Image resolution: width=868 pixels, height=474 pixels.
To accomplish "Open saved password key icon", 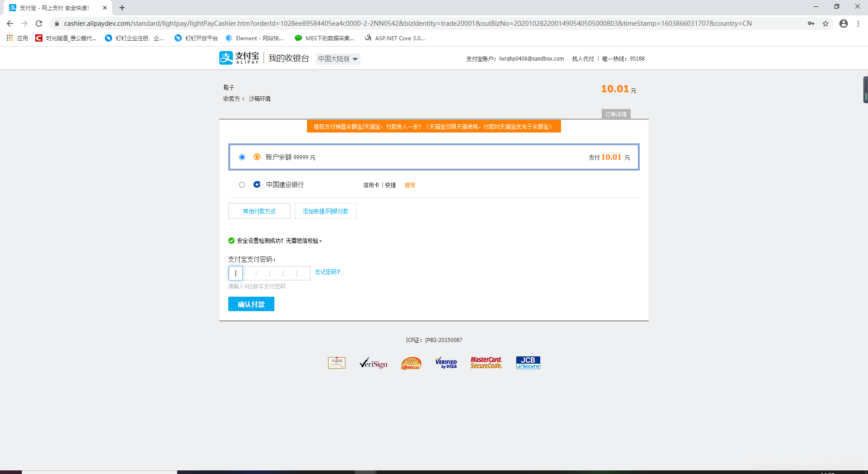I will 811,24.
